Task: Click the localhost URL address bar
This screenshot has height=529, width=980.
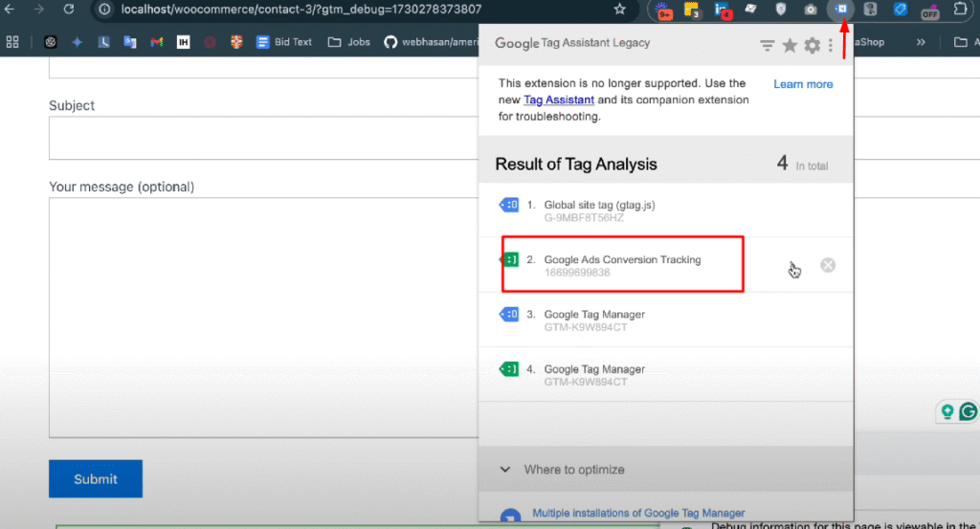Action: 301,10
